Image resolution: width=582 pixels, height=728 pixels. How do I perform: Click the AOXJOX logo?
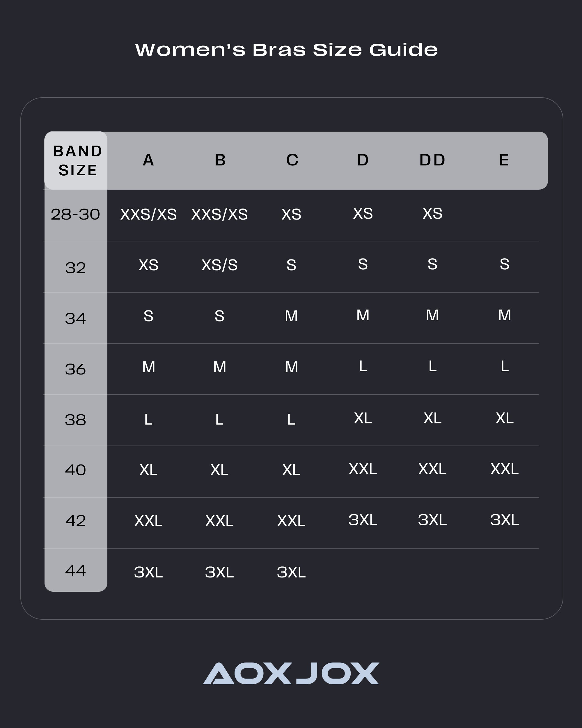(291, 673)
